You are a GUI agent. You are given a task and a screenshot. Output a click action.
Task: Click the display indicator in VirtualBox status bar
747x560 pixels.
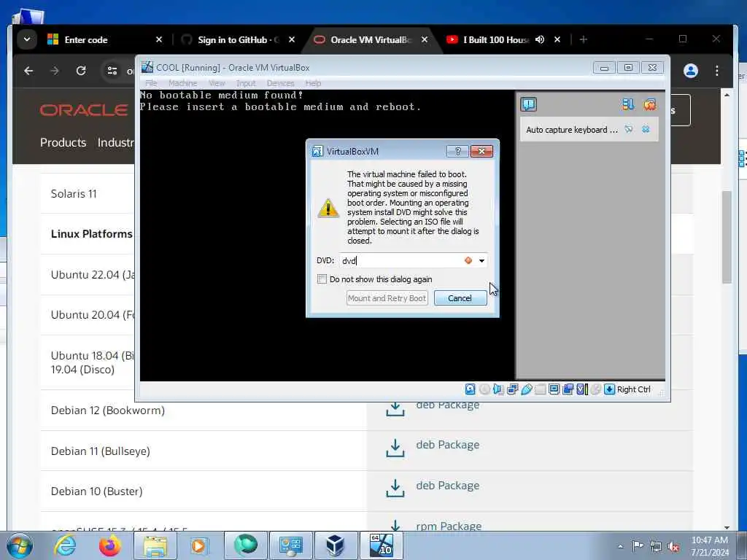pos(554,389)
